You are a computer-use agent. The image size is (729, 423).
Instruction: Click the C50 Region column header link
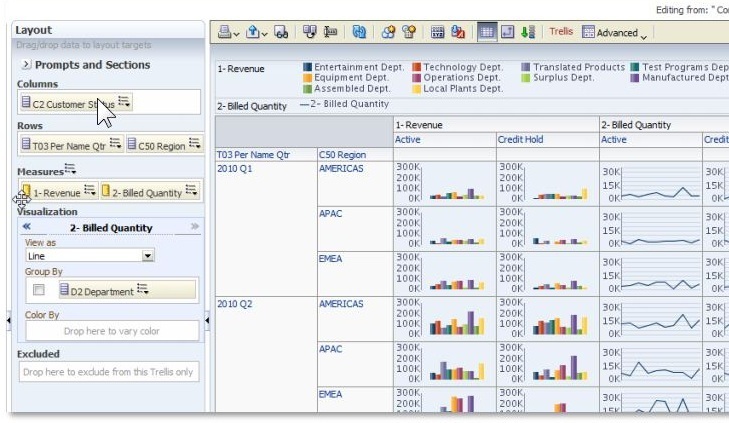pyautogui.click(x=342, y=155)
